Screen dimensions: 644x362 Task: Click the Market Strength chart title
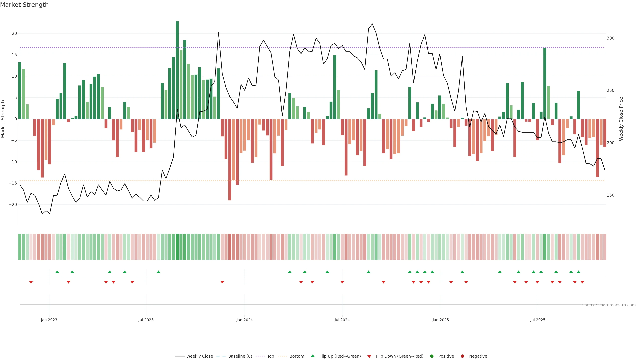click(24, 5)
